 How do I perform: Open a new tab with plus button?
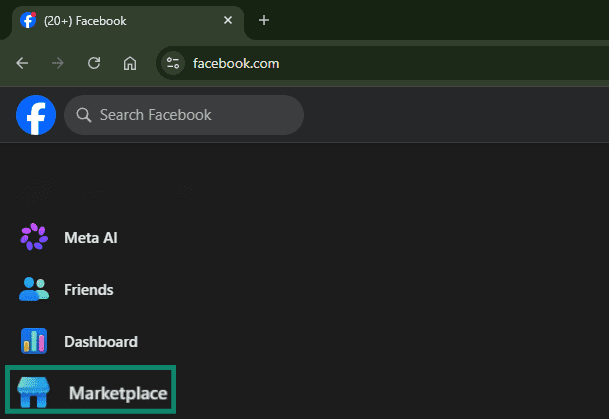click(264, 20)
